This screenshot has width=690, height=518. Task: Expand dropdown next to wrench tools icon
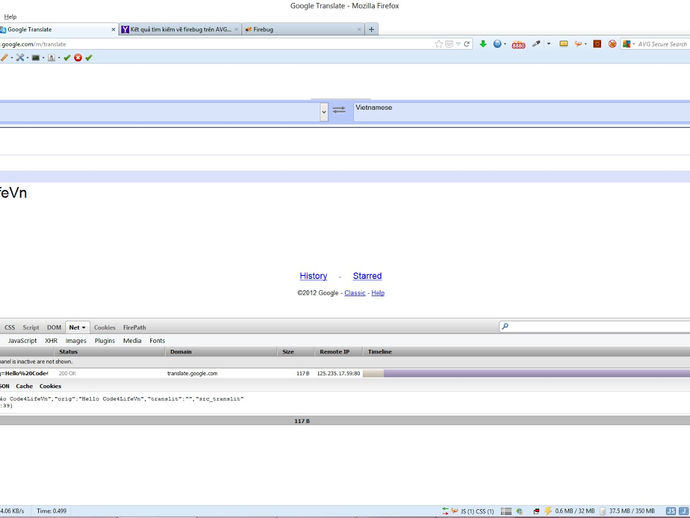pyautogui.click(x=27, y=58)
